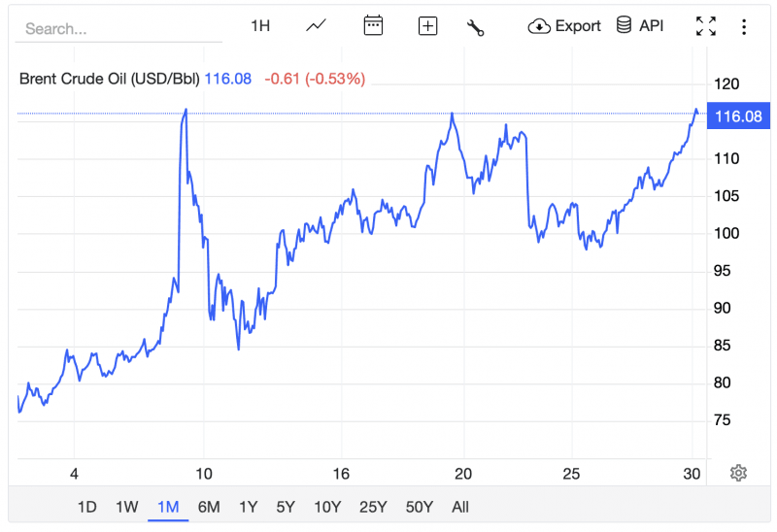
Task: Select the 1Y time range
Action: tap(249, 507)
